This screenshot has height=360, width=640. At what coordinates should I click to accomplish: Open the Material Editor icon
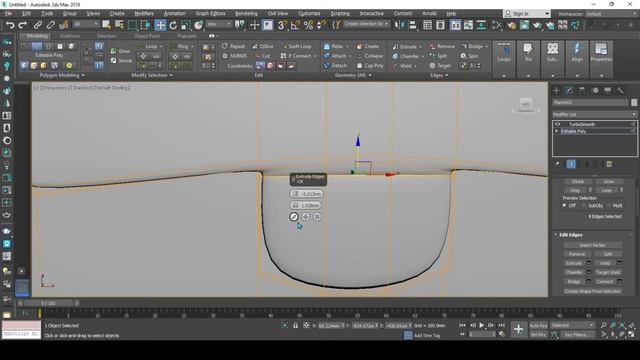[496, 25]
